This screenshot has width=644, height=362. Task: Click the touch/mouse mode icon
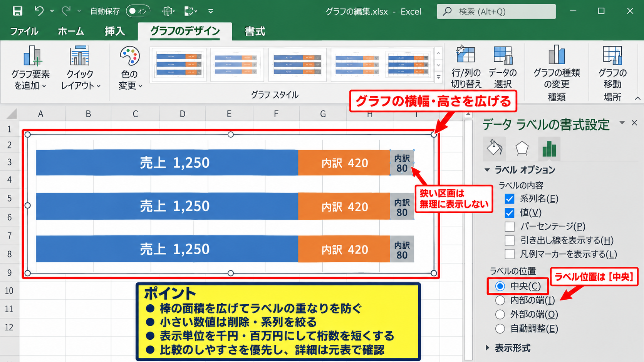[168, 11]
